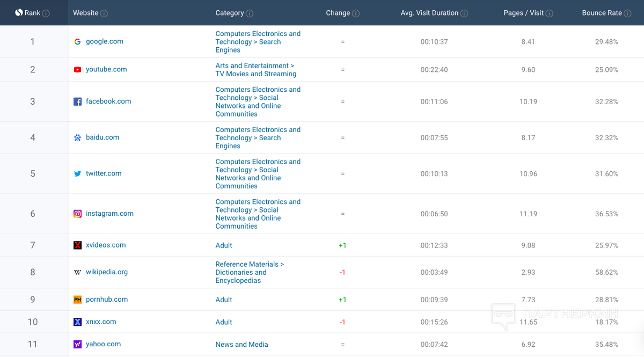644x357 pixels.
Task: Select the 10.96 pages per visit for twitter.com
Action: pos(528,174)
